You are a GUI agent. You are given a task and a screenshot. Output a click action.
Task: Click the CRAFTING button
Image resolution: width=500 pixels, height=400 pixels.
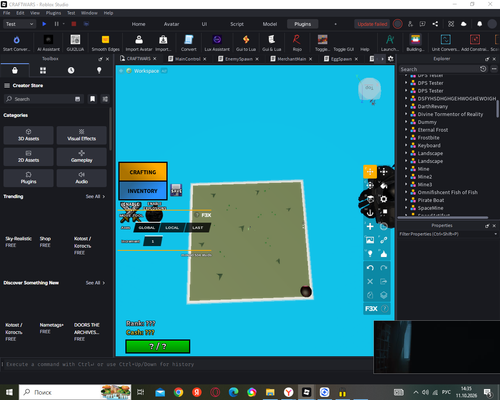click(143, 172)
